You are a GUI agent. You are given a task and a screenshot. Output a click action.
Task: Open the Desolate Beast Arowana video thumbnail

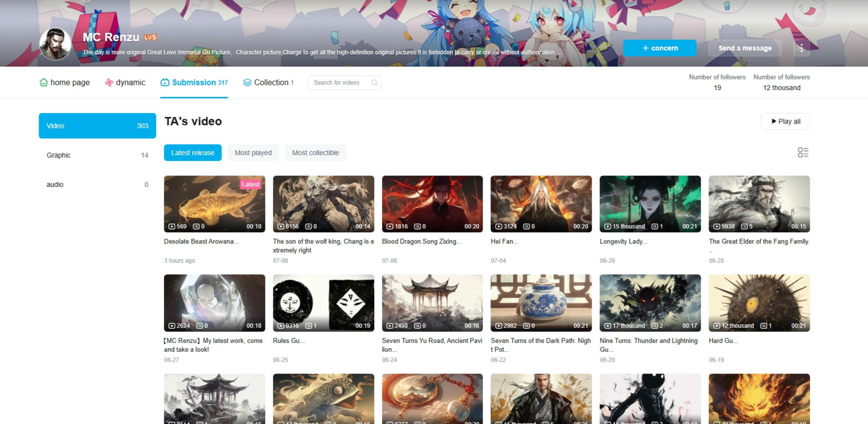coord(214,203)
